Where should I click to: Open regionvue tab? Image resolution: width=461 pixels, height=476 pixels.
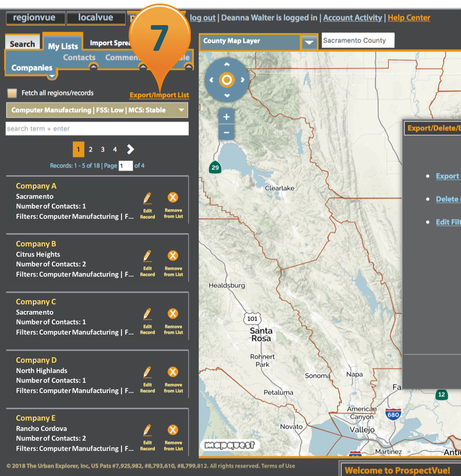(x=35, y=17)
